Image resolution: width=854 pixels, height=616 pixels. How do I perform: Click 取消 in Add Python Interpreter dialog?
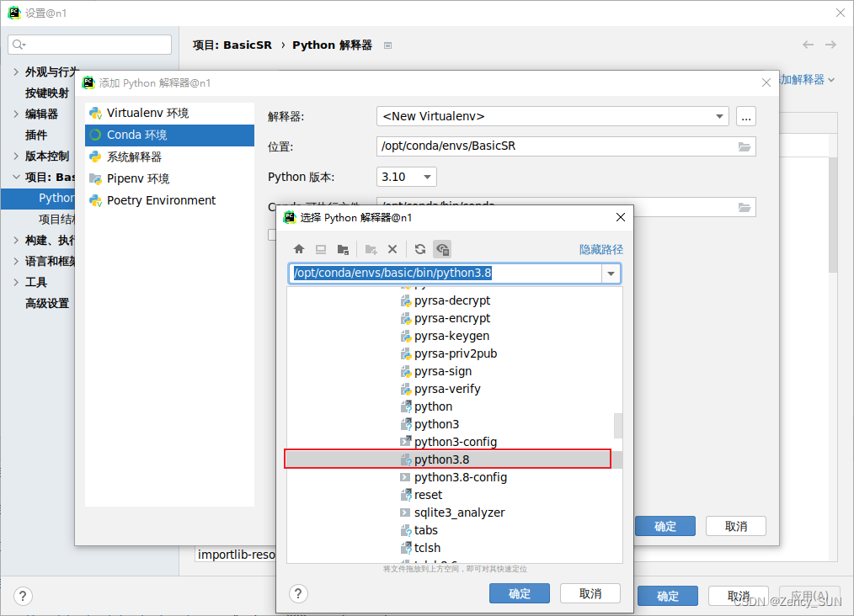(x=736, y=526)
